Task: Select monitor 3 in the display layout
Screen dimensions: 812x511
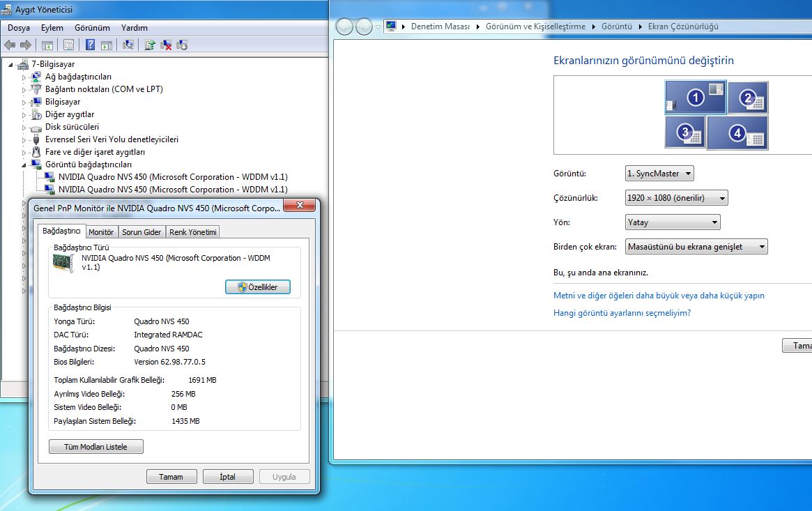Action: 685,132
